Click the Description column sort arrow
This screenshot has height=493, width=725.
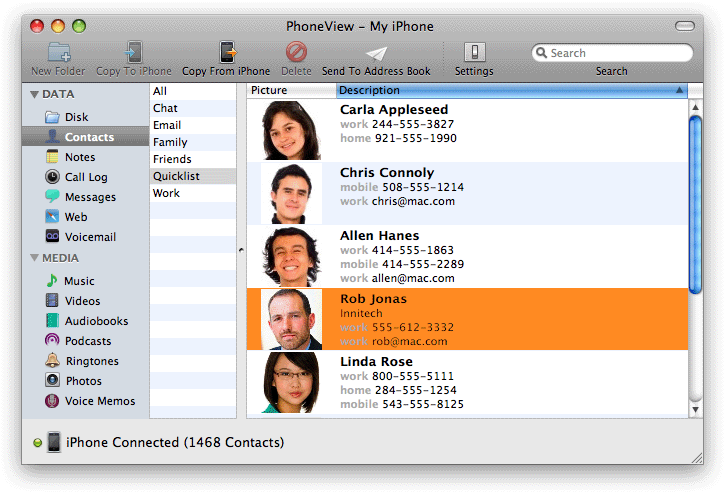(680, 90)
